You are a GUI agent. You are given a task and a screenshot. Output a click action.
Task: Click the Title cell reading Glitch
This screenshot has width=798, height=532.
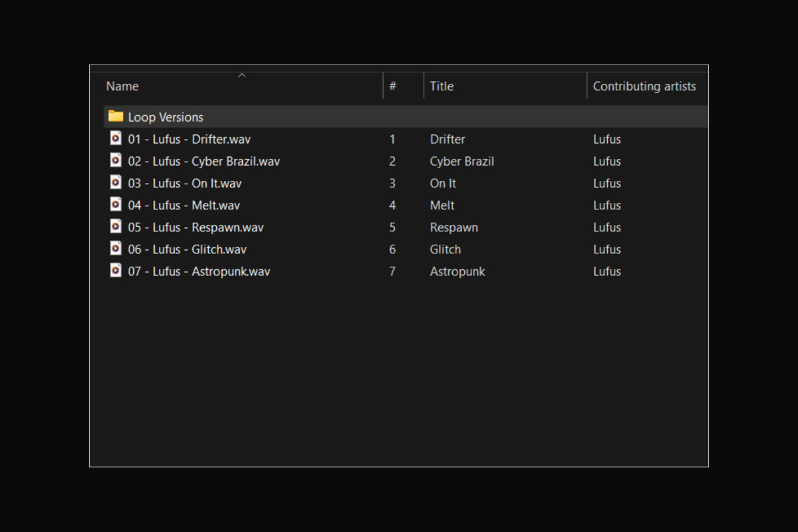pyautogui.click(x=446, y=249)
